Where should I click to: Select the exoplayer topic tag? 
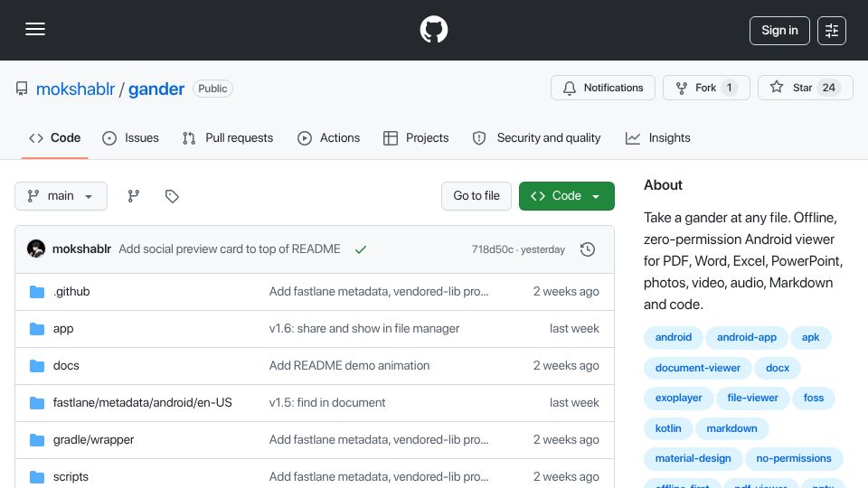point(678,398)
